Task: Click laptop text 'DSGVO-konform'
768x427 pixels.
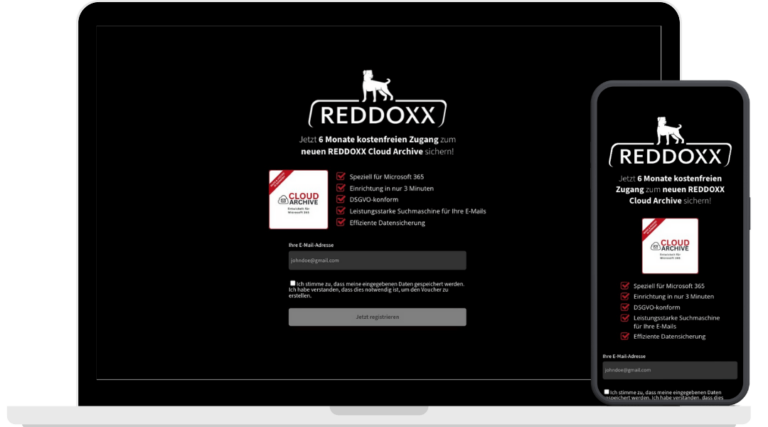Action: tap(374, 199)
